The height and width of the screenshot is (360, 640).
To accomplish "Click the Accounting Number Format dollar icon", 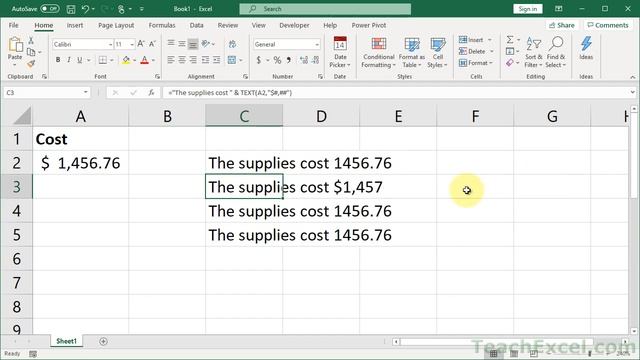I will (259, 60).
